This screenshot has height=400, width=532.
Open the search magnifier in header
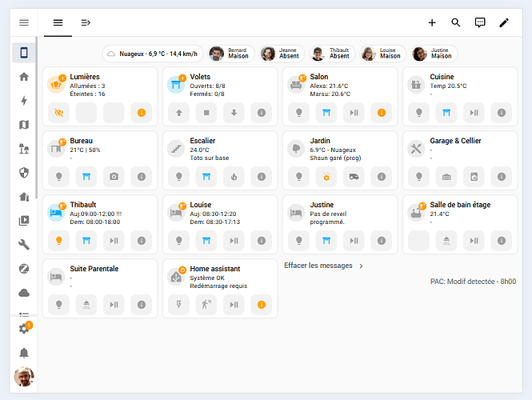point(456,22)
